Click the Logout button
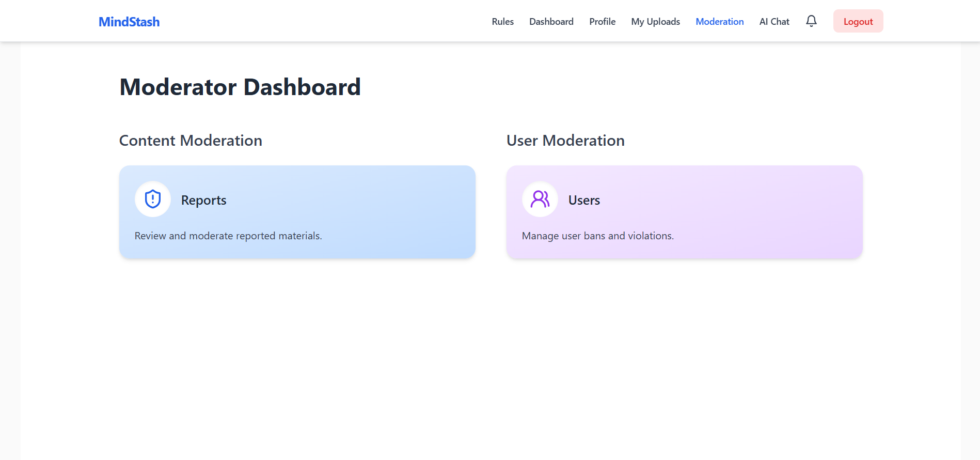The width and height of the screenshot is (980, 460). (x=858, y=21)
